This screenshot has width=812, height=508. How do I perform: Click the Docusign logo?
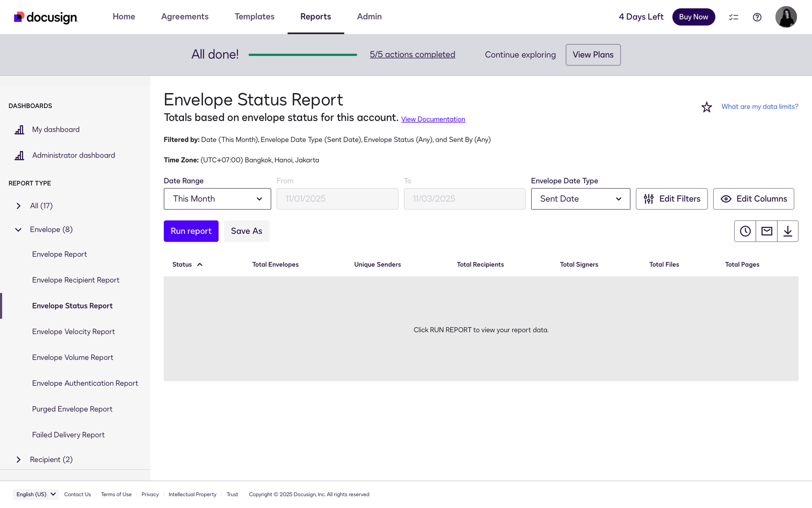click(x=46, y=17)
